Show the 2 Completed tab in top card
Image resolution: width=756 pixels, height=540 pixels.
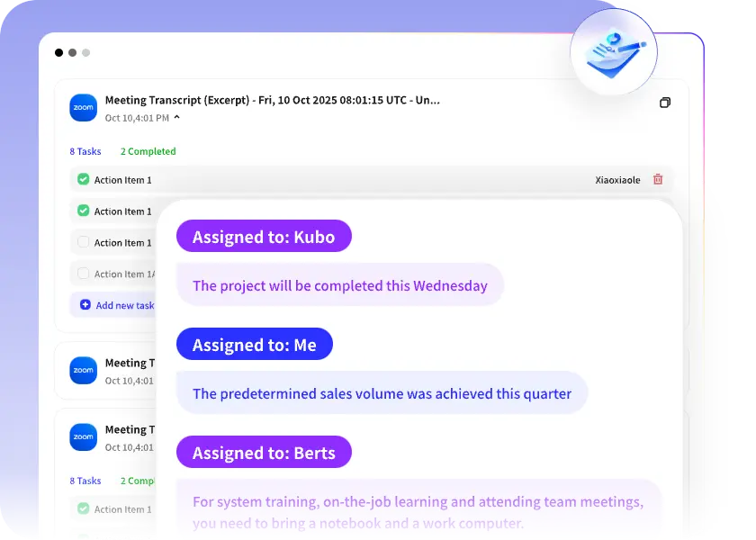click(148, 151)
